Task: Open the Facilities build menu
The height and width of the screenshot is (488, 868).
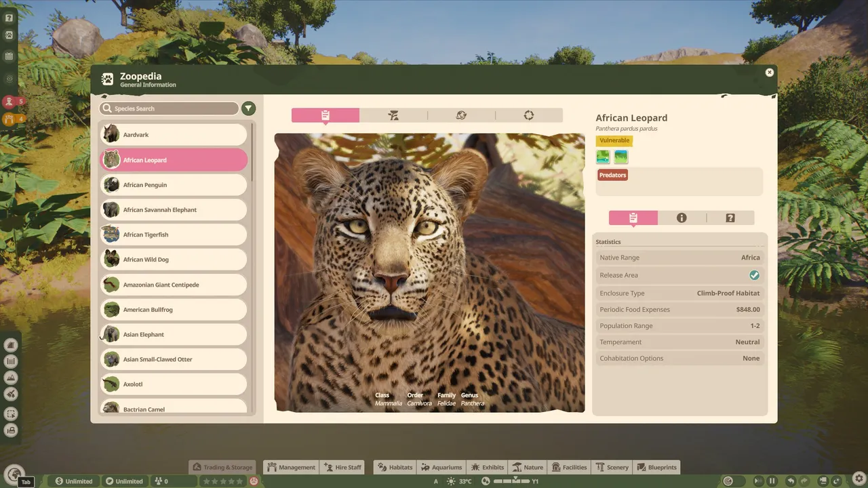Action: click(x=570, y=467)
